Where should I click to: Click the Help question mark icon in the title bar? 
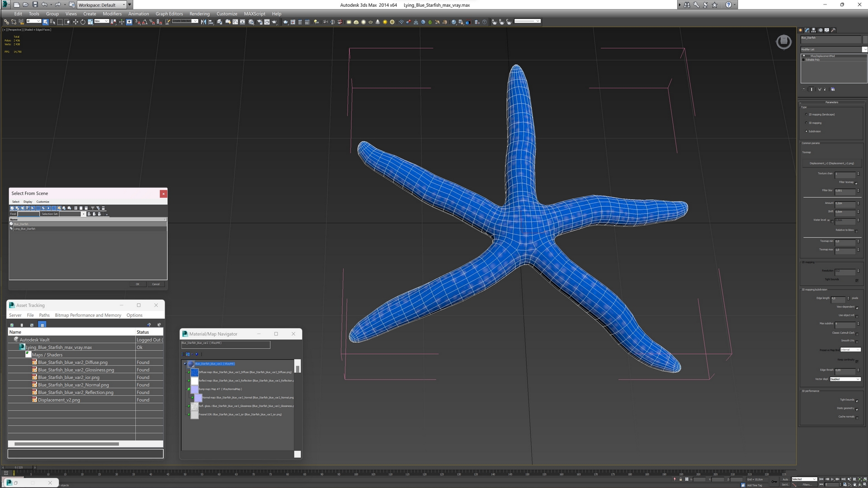pos(728,5)
